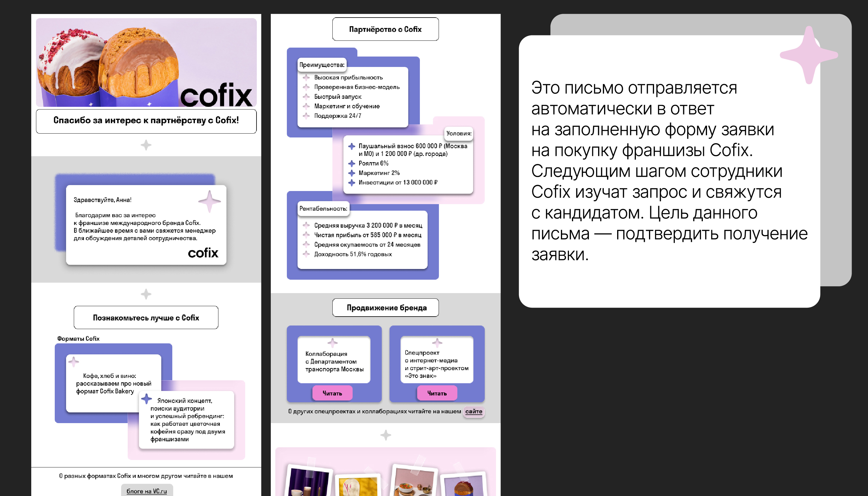868x496 pixels.
Task: Click the cofix logo in the greeting card
Action: click(x=203, y=253)
